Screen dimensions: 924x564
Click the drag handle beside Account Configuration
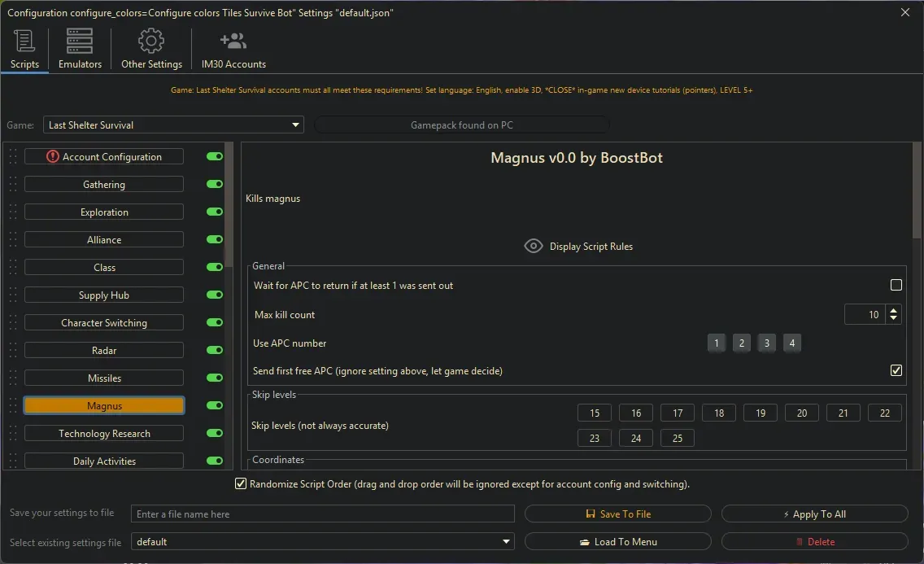(13, 157)
